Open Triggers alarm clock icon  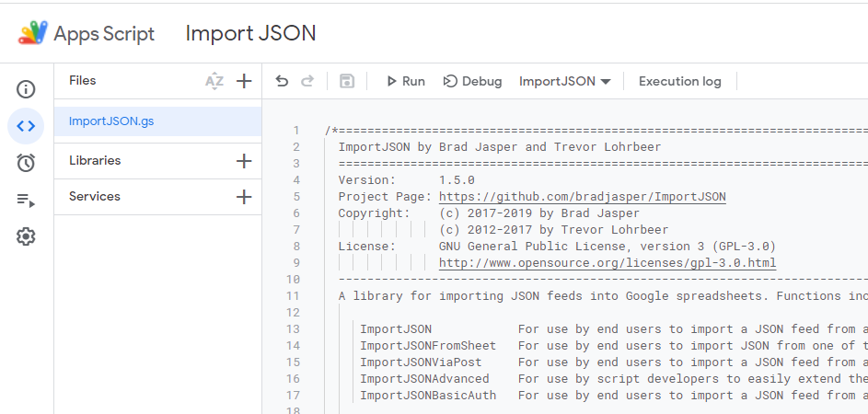[26, 163]
